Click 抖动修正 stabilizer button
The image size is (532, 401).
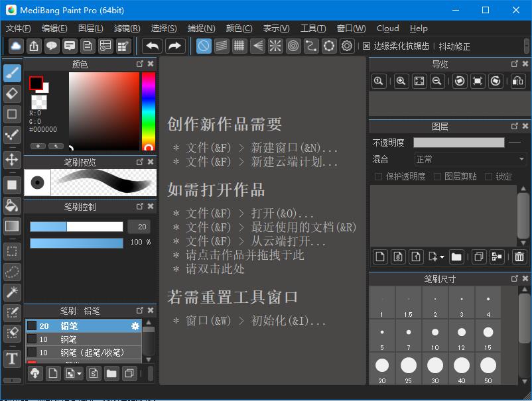click(454, 46)
